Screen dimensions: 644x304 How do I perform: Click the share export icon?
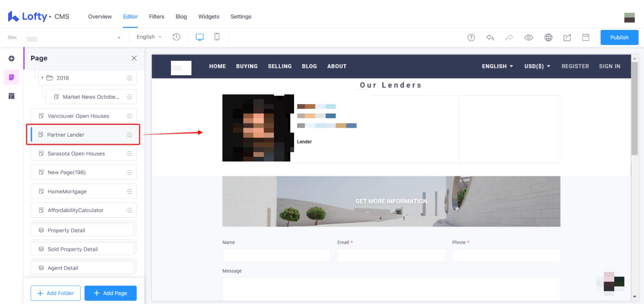tap(567, 38)
